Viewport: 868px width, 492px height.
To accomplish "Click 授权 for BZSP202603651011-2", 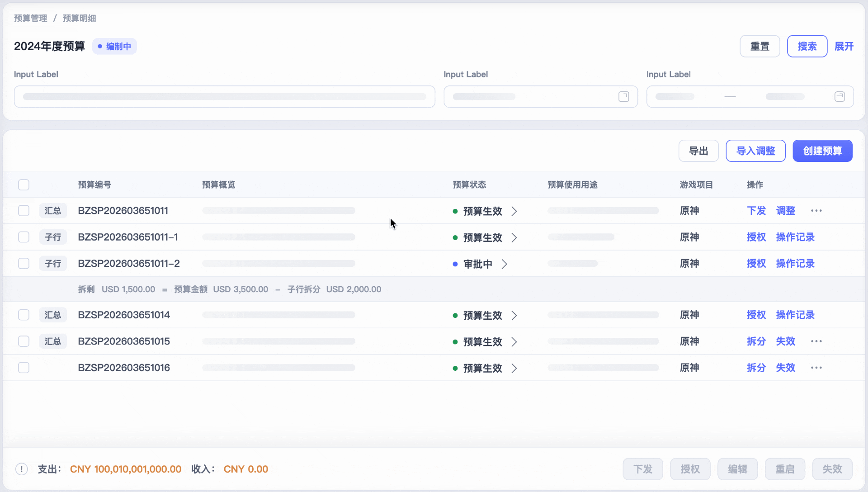I will [756, 263].
